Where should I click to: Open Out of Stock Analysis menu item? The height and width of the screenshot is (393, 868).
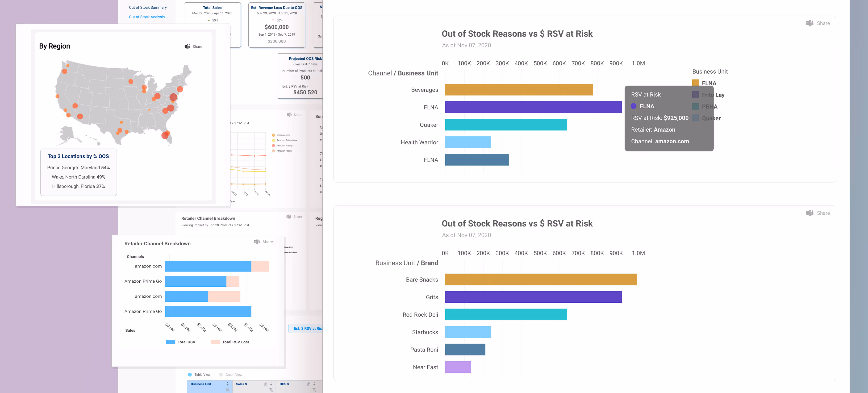[146, 17]
